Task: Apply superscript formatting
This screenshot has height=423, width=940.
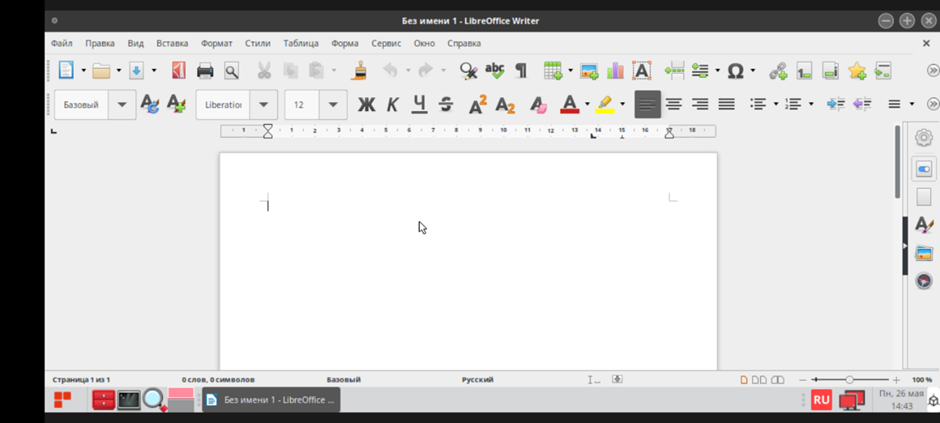Action: (478, 104)
